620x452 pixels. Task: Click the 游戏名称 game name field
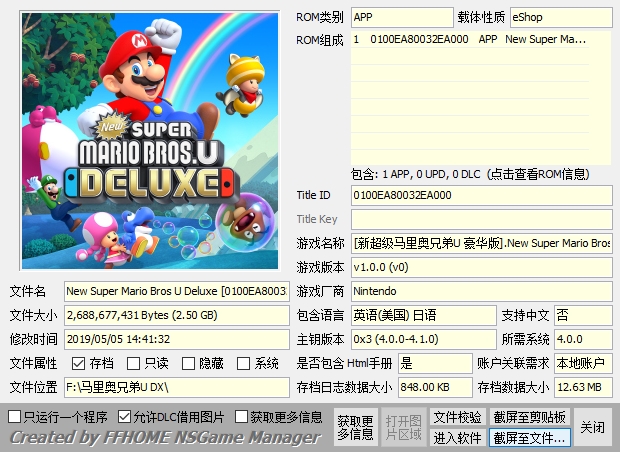(x=480, y=243)
